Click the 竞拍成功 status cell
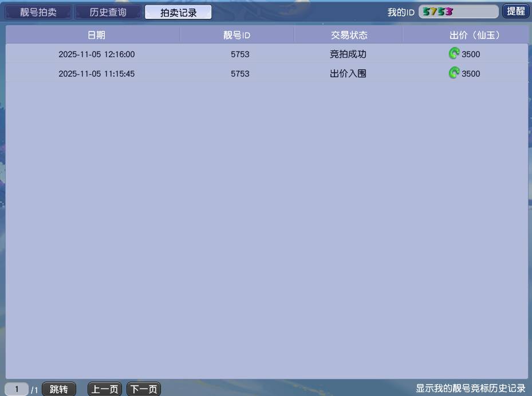The image size is (532, 396). pyautogui.click(x=348, y=54)
